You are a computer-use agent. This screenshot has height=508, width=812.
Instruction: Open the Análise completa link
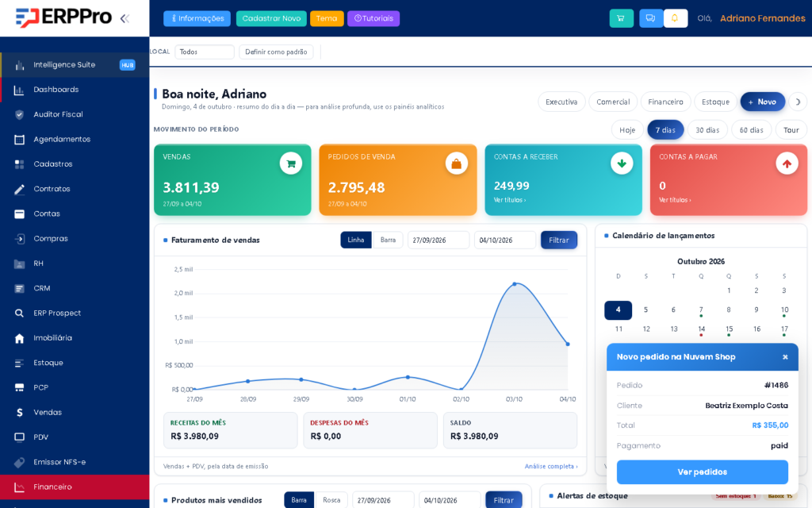pyautogui.click(x=551, y=467)
